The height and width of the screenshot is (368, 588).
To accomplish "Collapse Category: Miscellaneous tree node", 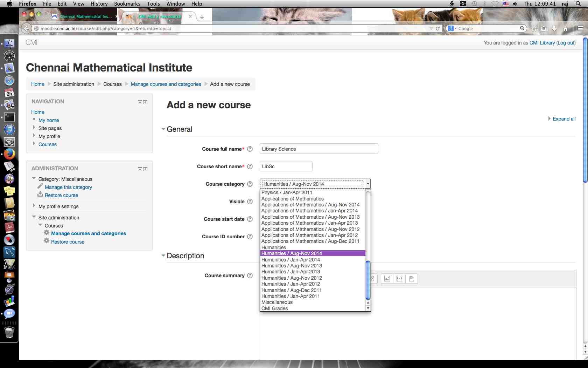I will pyautogui.click(x=34, y=178).
